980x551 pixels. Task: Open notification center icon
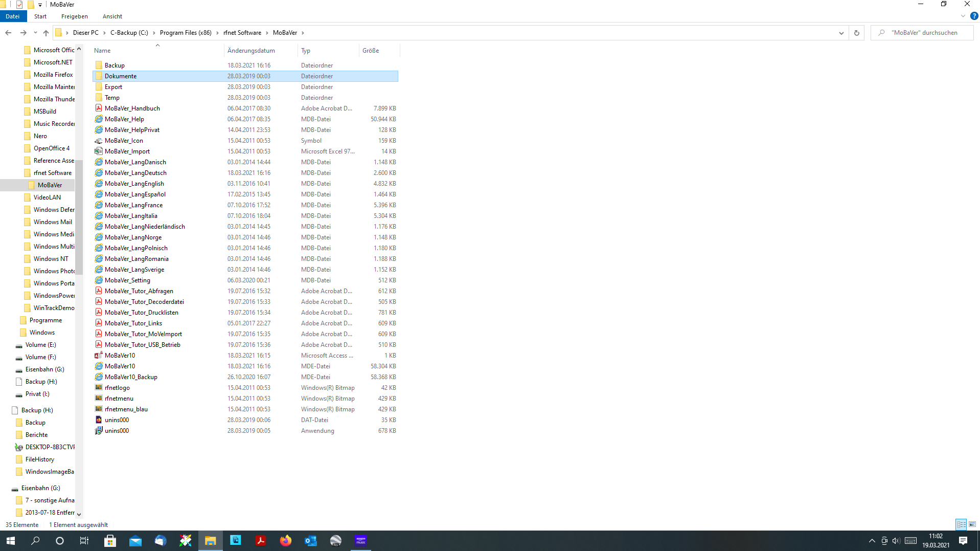(963, 541)
